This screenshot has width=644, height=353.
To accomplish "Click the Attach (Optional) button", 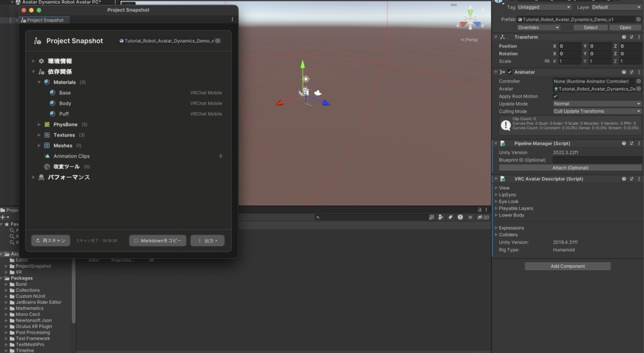I will (570, 168).
